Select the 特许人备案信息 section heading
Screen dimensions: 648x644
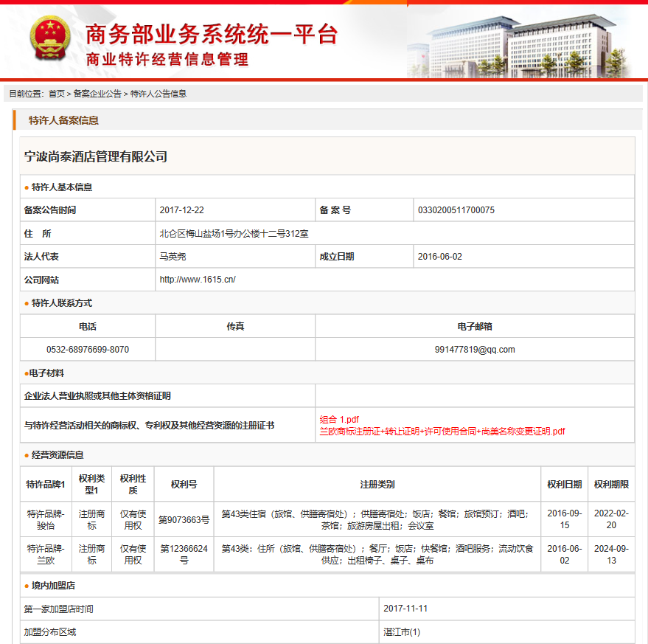pos(63,120)
